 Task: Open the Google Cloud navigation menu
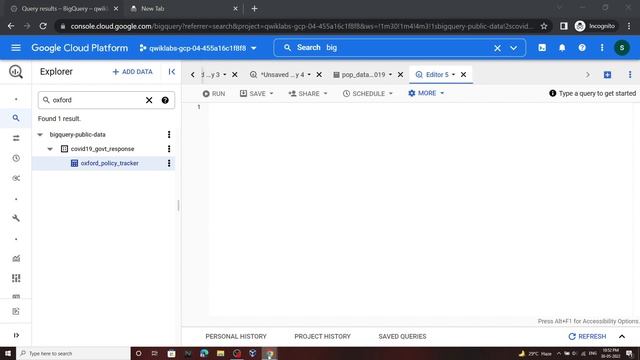click(16, 48)
